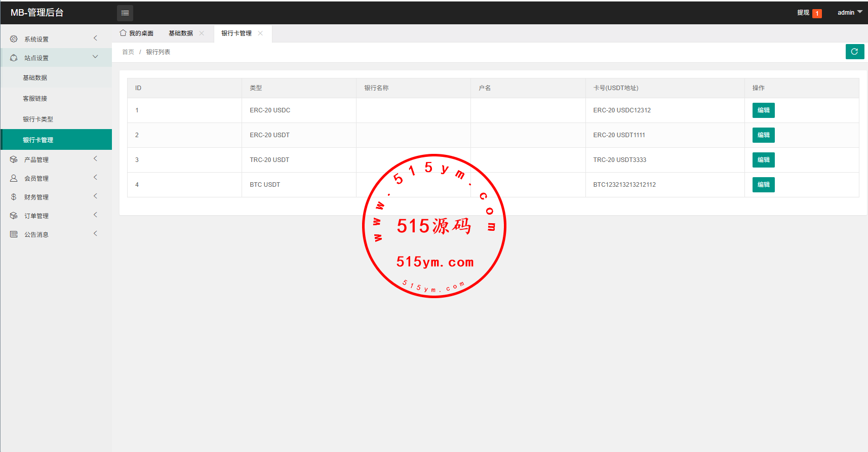Click the 会员管理 user icon
868x452 pixels.
point(14,178)
